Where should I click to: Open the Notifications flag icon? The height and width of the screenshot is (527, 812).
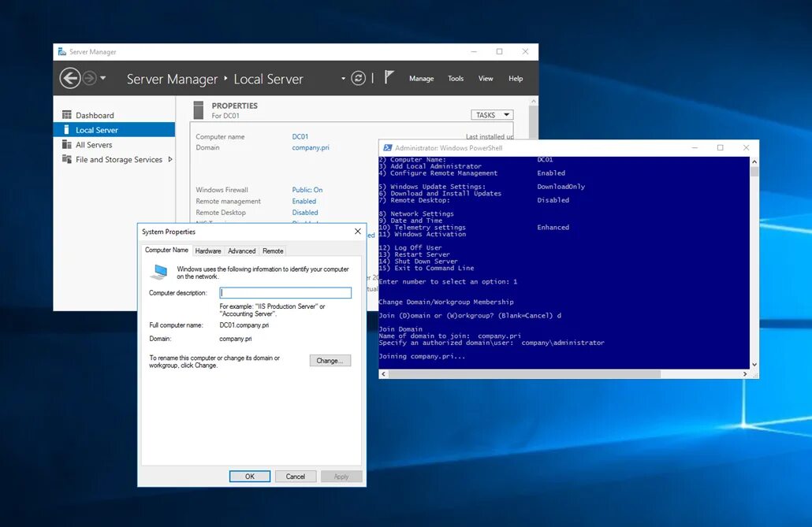(x=389, y=78)
